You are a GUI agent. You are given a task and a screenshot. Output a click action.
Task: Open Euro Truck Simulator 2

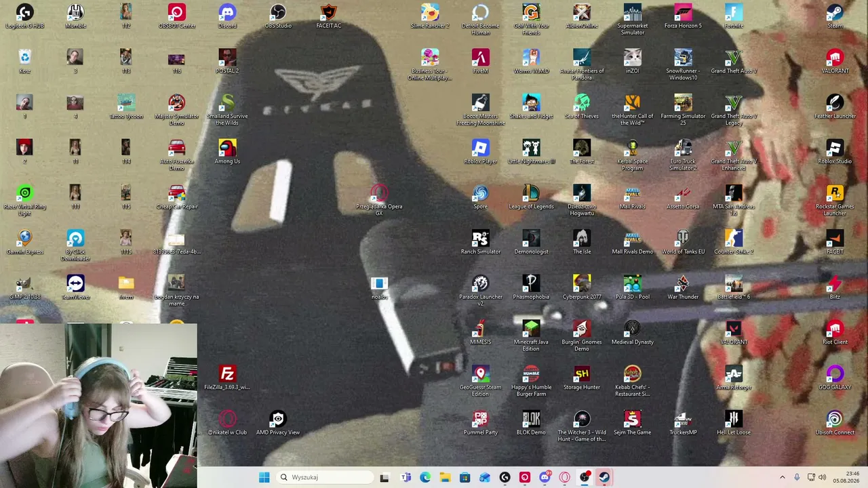pos(683,155)
